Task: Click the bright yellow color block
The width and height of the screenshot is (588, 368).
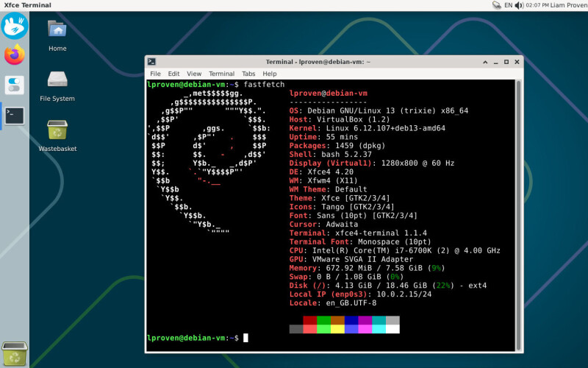Action: coord(337,329)
